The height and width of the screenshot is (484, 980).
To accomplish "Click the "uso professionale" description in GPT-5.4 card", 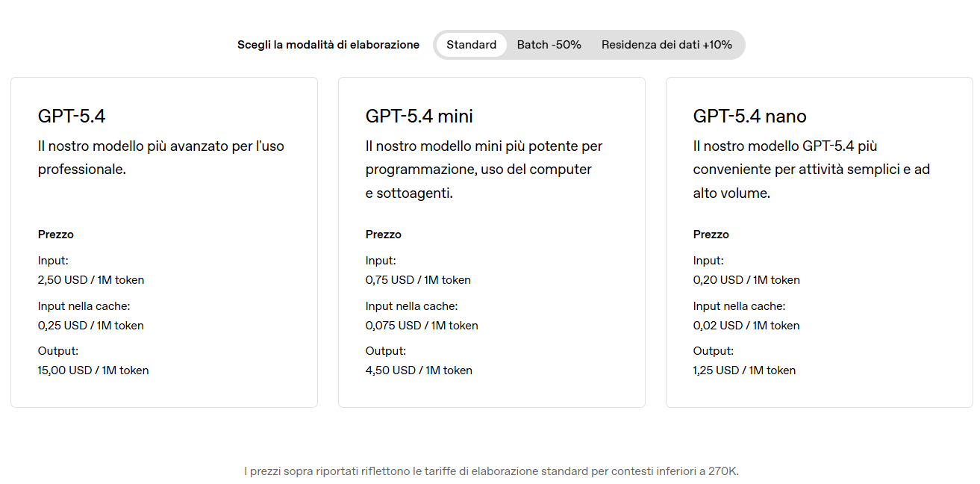I will point(160,158).
